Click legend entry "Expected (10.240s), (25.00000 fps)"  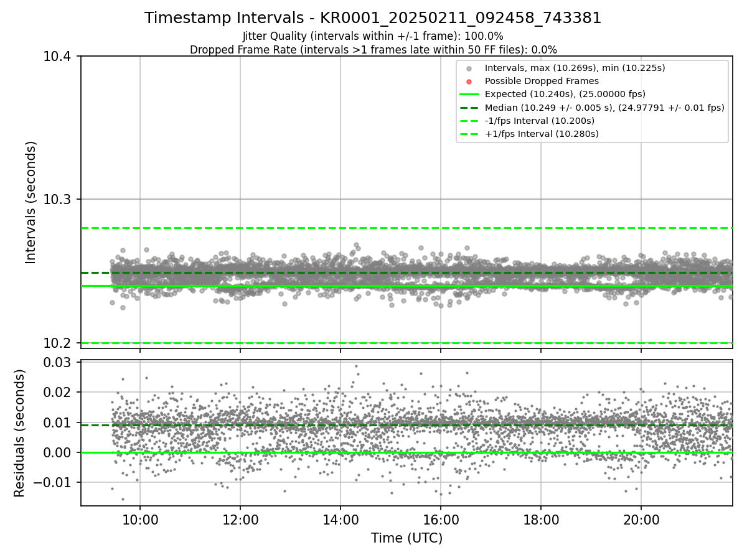point(565,94)
